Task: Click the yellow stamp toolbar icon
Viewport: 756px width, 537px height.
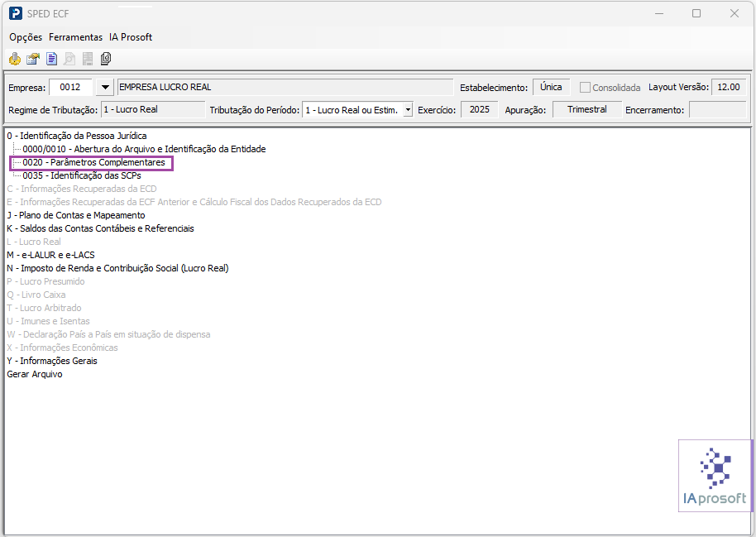Action: [x=15, y=59]
